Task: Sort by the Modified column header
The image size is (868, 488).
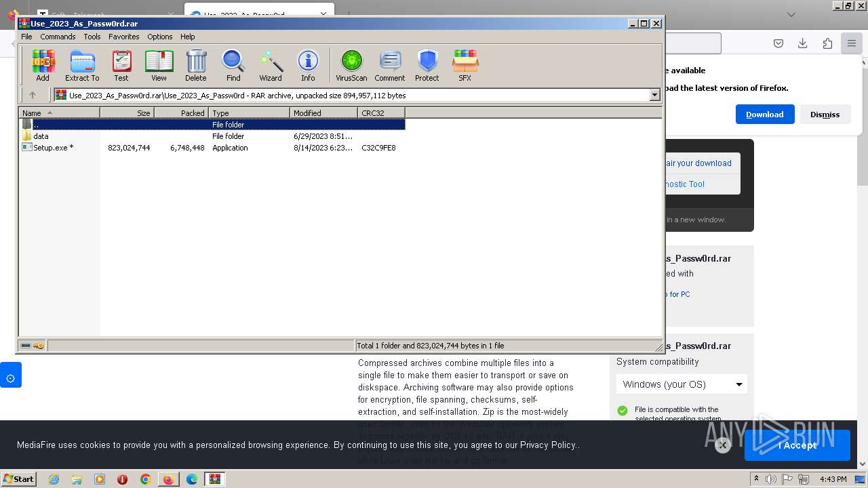Action: (324, 113)
